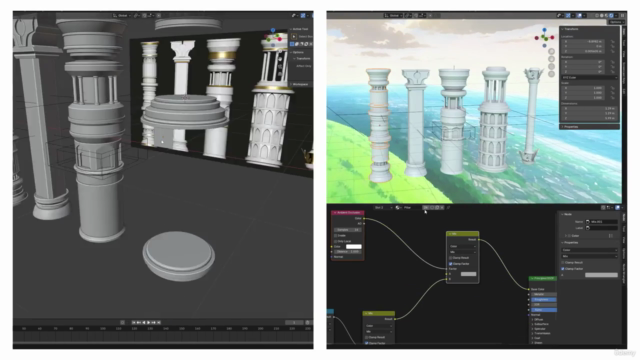This screenshot has width=640, height=360.
Task: Click Samples field on Ambient Occlusion node
Action: click(x=348, y=230)
